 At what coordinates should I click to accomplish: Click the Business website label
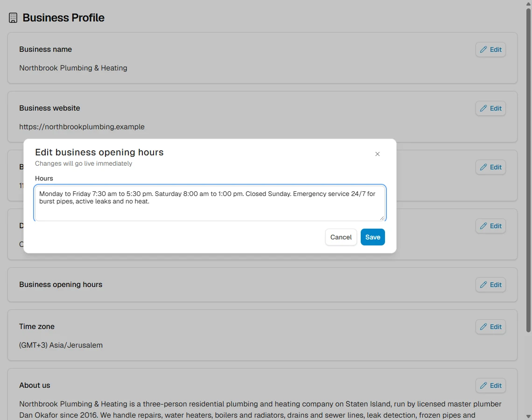pos(49,108)
